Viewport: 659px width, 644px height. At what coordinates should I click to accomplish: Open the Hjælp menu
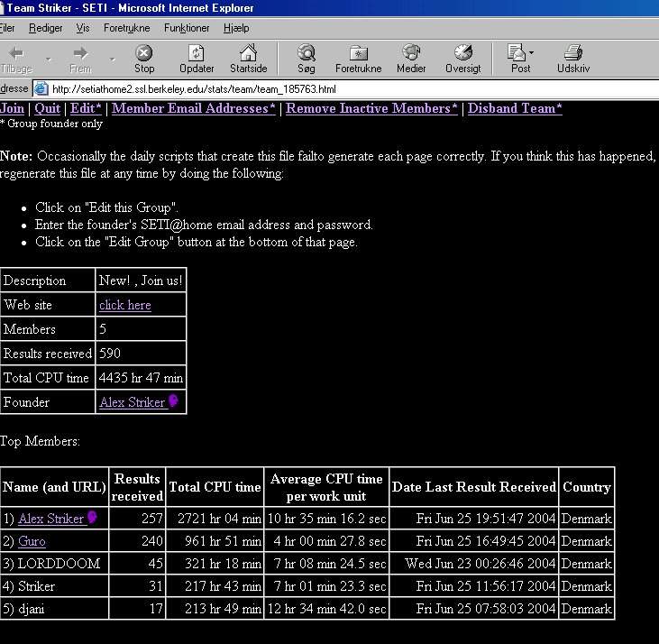coord(236,28)
